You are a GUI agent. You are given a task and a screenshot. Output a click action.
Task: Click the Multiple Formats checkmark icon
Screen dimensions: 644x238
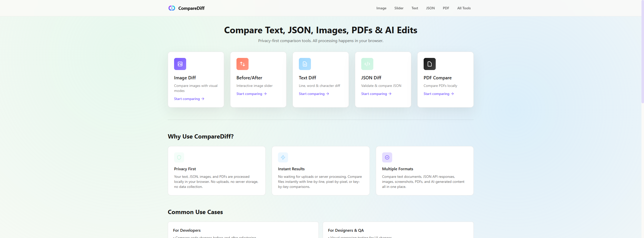coord(387,157)
